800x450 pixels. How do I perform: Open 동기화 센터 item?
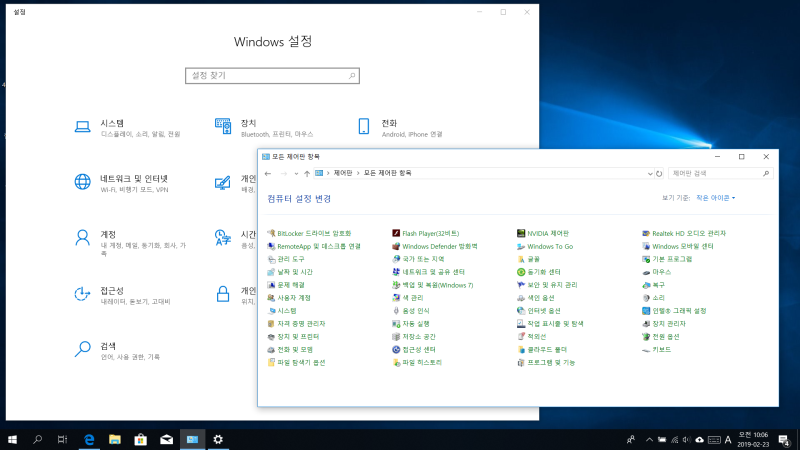pos(538,272)
